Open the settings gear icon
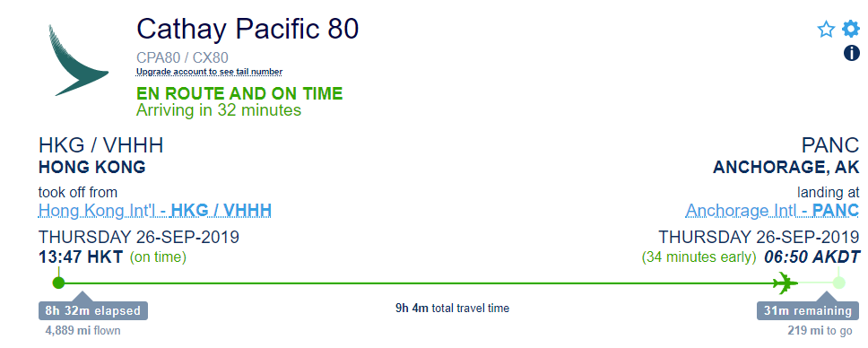This screenshot has width=868, height=348. point(851,29)
